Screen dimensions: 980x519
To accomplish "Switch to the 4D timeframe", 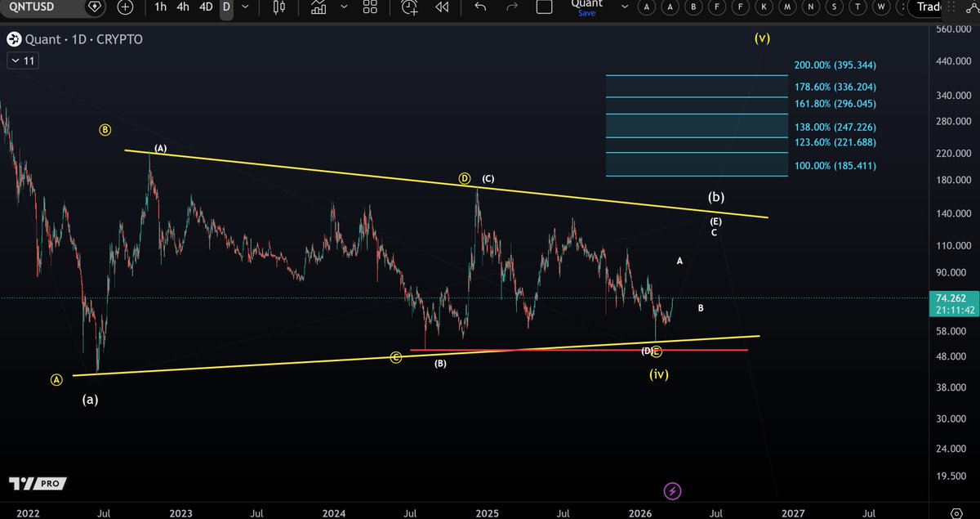I will pyautogui.click(x=206, y=7).
